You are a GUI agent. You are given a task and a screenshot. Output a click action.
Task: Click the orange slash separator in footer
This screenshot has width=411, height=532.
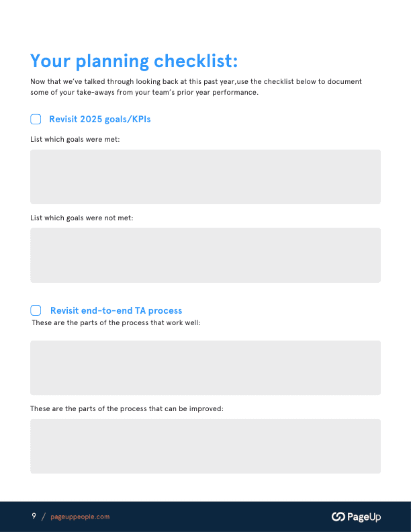tap(44, 517)
